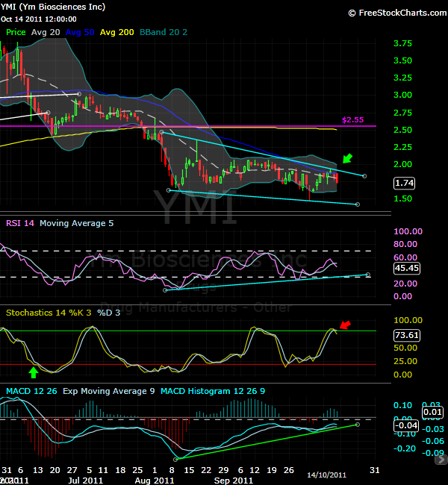
Task: Select the right end handle of the upper cyan trendline
Action: coord(364,176)
